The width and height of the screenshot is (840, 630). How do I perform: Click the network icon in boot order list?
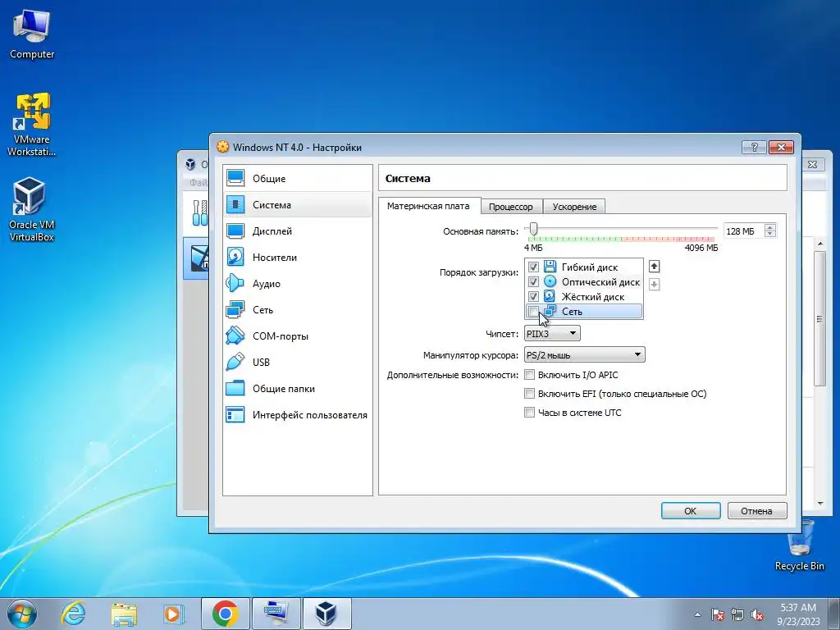tap(550, 311)
